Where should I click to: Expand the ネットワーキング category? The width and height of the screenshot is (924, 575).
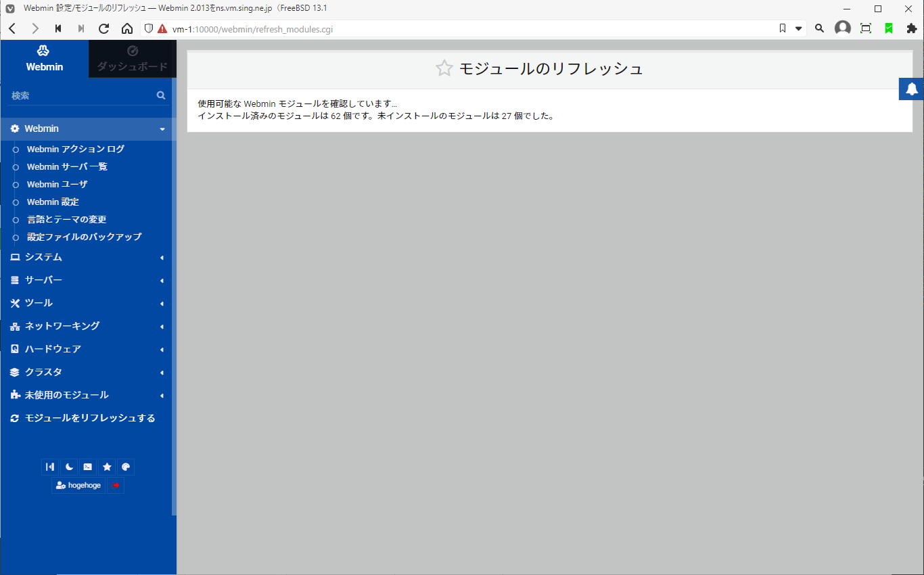point(87,326)
